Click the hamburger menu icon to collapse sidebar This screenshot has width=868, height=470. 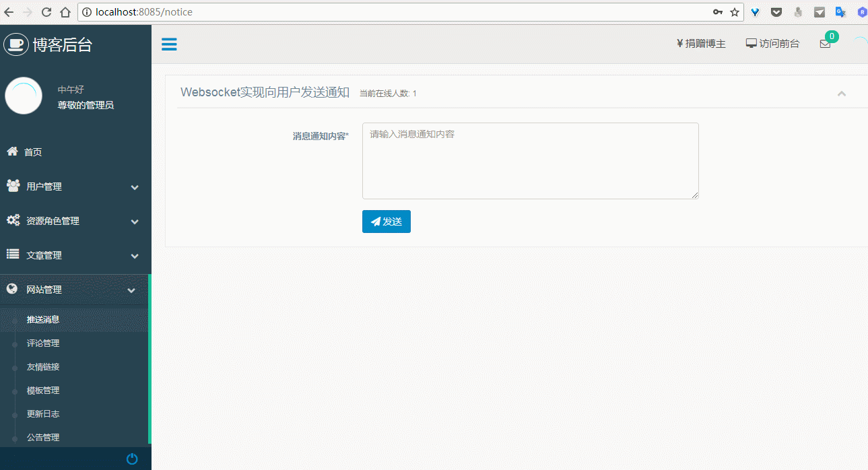pos(169,44)
